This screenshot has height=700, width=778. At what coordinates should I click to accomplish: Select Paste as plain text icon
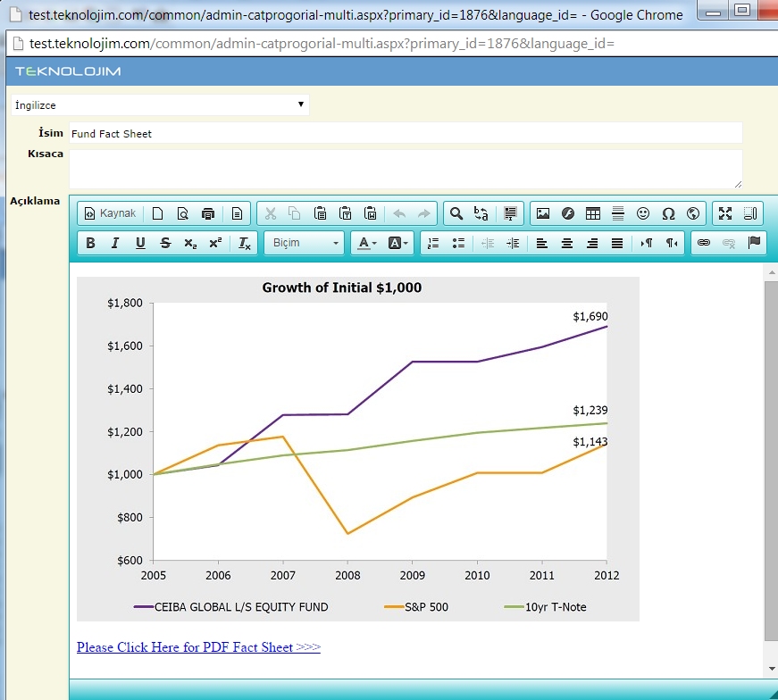tap(346, 213)
